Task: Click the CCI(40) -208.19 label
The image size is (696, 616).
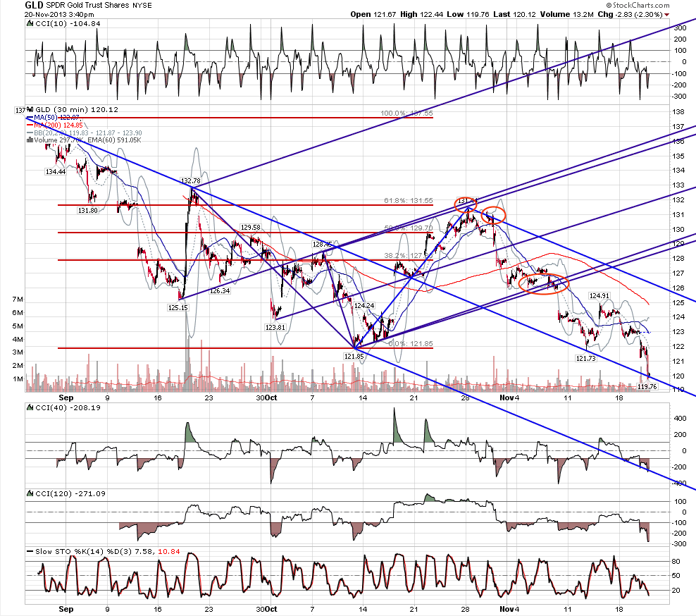Action: click(x=68, y=407)
